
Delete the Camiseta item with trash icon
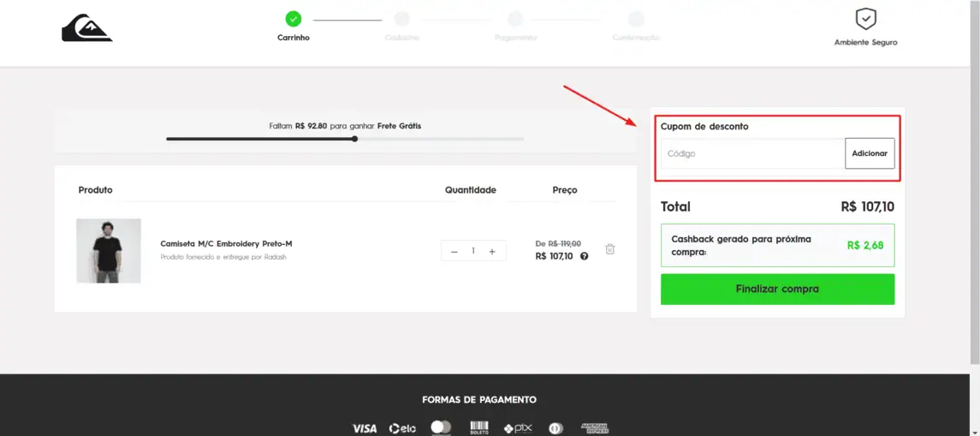click(610, 249)
